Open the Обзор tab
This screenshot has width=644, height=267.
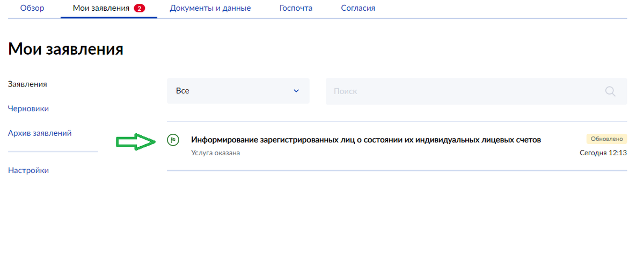[32, 8]
